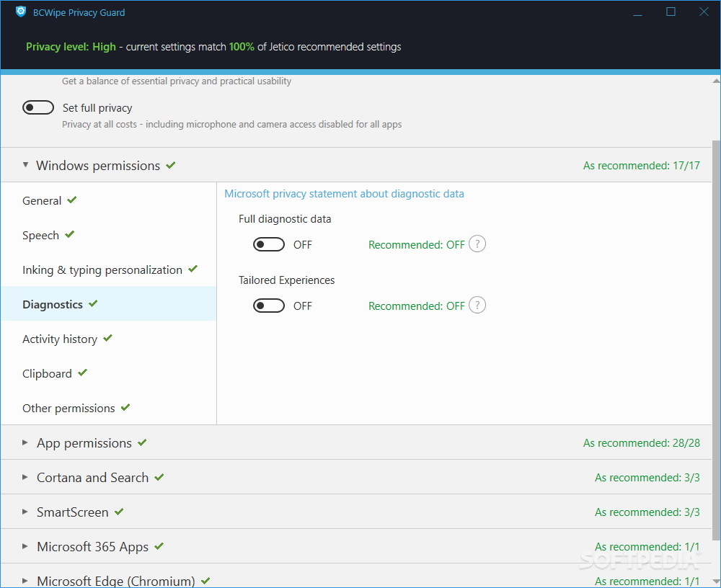721x588 pixels.
Task: Expand the Microsoft Edge (Chromium) section
Action: pos(25,581)
